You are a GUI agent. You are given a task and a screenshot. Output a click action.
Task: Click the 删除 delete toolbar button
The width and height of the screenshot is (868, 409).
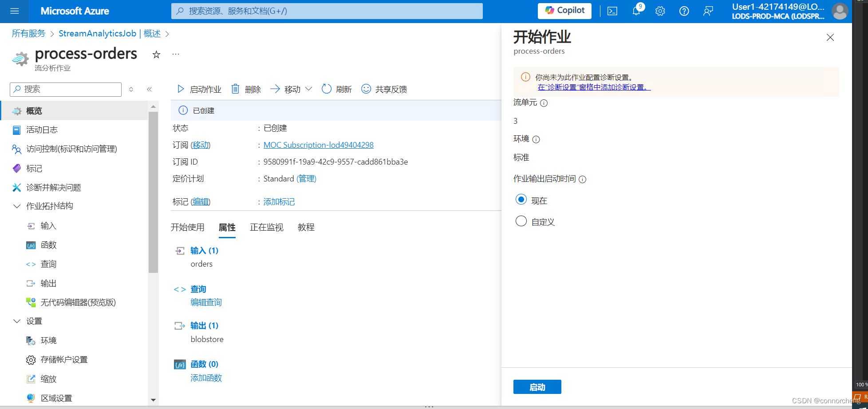coord(246,89)
